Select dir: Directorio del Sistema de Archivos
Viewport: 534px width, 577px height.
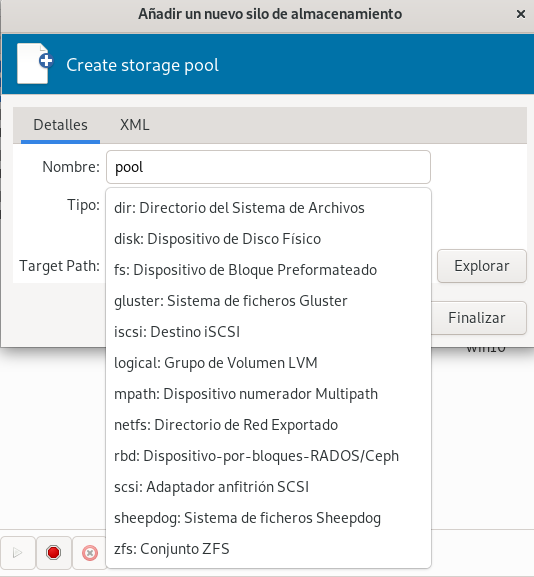point(268,208)
